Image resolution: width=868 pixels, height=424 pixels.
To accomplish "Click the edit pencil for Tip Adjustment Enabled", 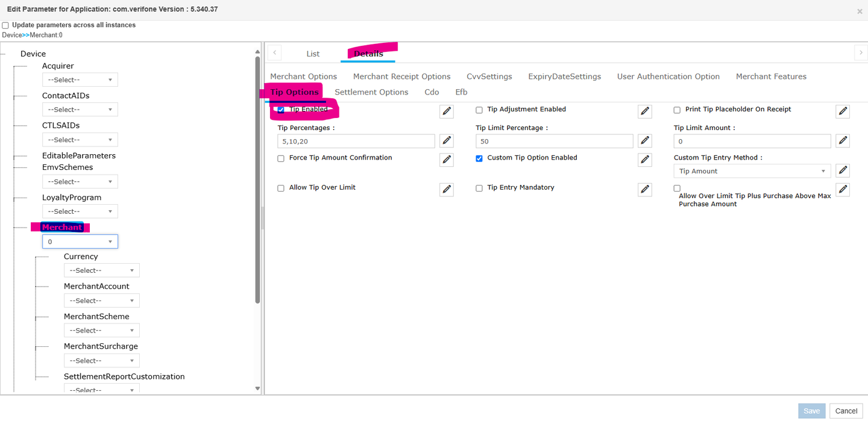I will tap(645, 111).
